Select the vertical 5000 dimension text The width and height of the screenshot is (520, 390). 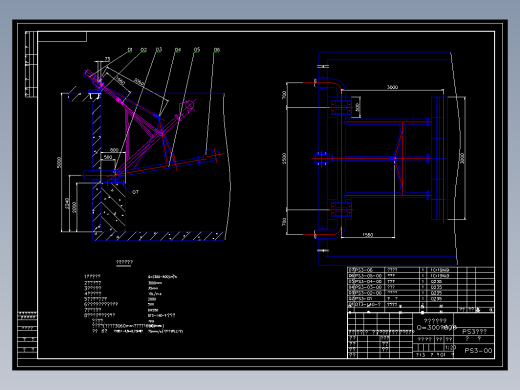pyautogui.click(x=59, y=162)
